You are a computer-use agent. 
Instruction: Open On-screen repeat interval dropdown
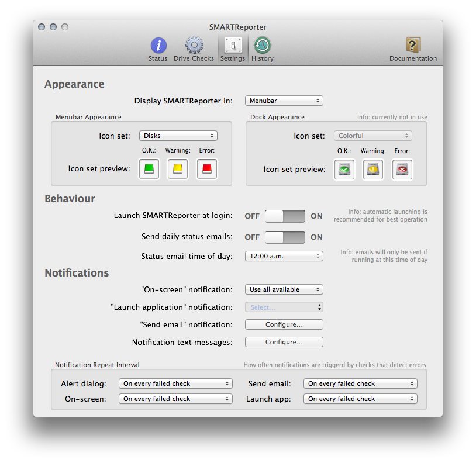point(175,399)
